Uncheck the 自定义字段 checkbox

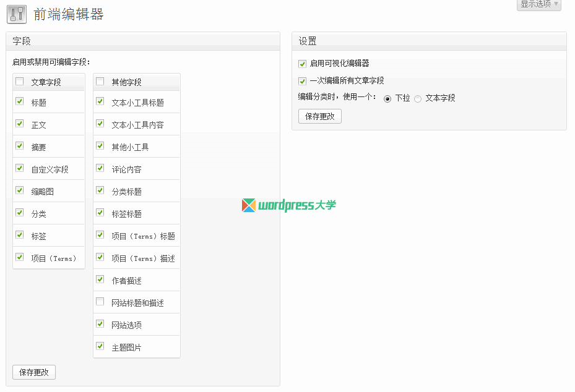20,168
